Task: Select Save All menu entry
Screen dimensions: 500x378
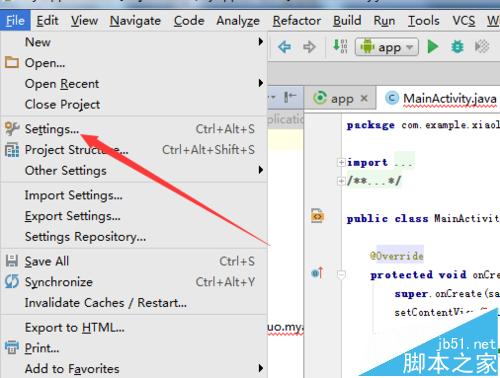Action: [133, 261]
